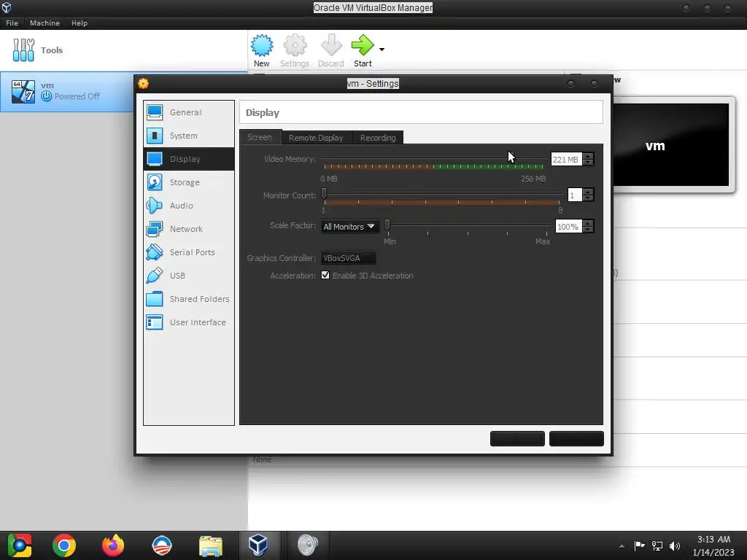
Task: Open the File menu
Action: (x=12, y=23)
